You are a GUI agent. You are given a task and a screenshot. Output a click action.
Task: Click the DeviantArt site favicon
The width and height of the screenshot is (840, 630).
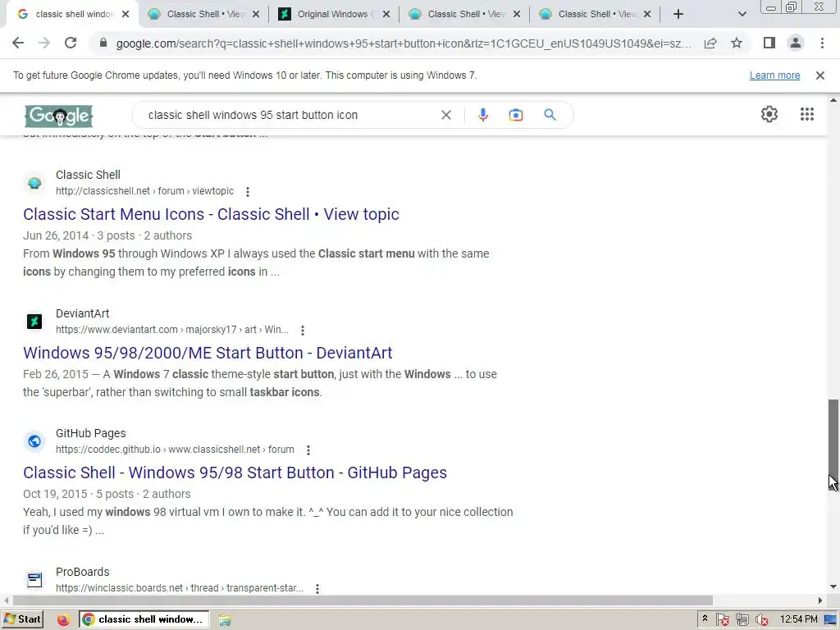click(x=34, y=322)
